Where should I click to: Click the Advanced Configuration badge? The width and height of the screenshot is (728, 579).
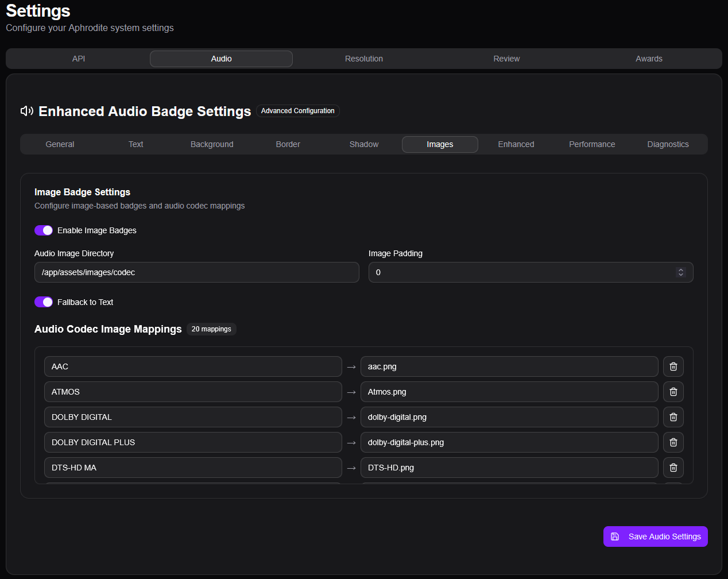click(298, 111)
